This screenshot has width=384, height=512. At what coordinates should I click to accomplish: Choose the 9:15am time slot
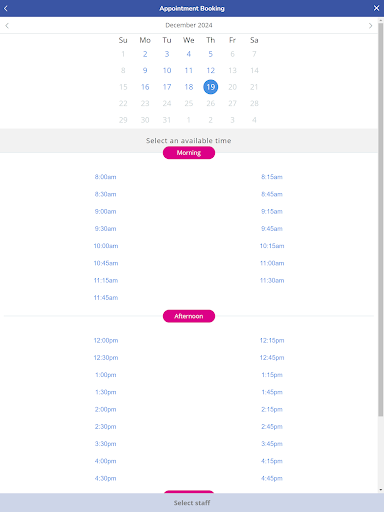point(272,211)
